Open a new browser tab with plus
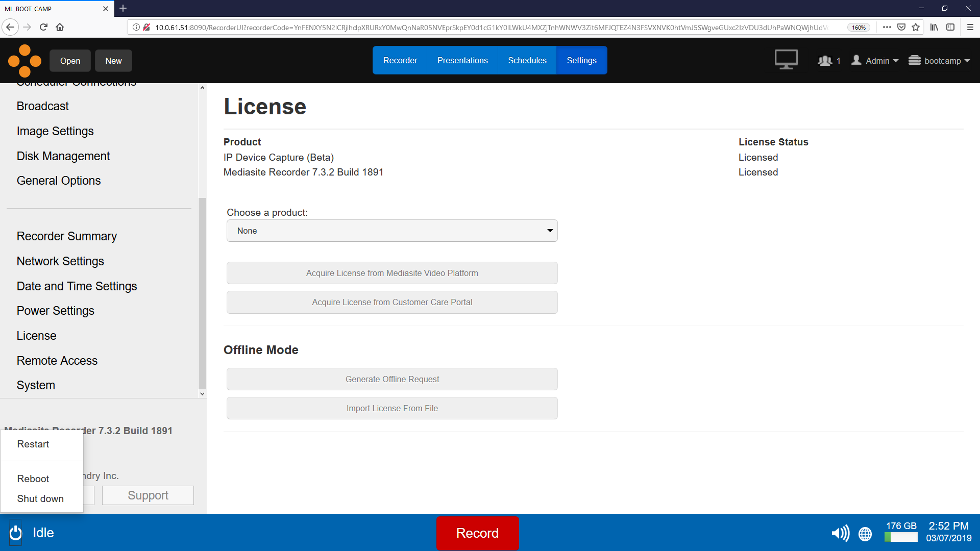The image size is (980, 551). [x=123, y=8]
